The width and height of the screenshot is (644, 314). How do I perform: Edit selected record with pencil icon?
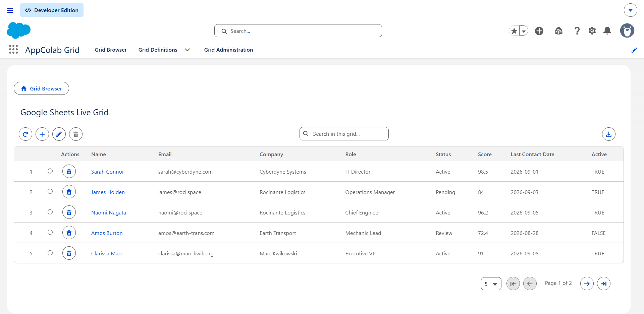59,134
